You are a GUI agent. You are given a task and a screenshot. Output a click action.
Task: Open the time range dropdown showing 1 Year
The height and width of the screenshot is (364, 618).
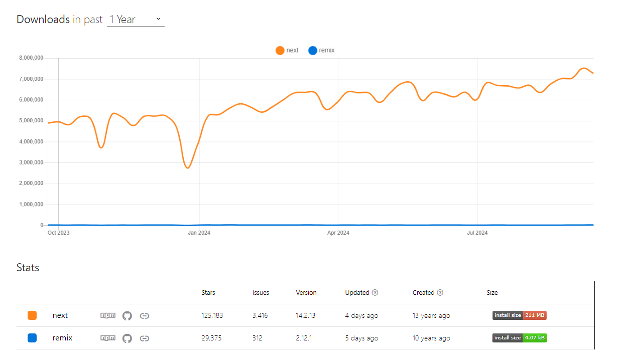[x=136, y=20]
